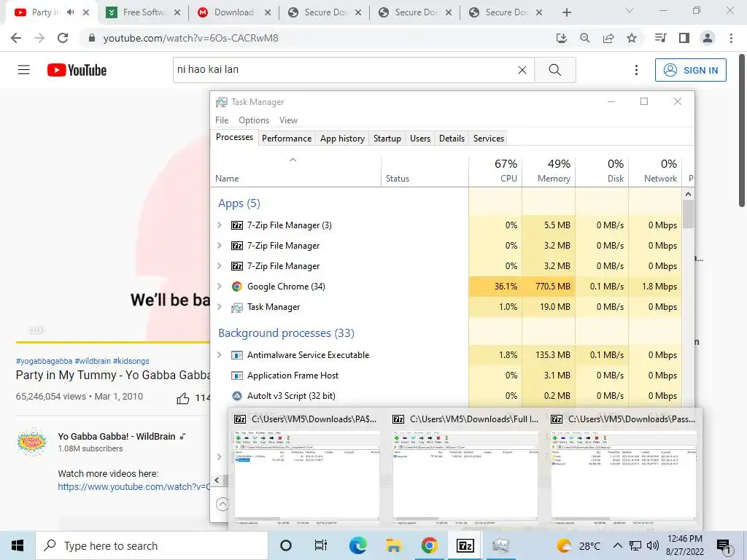Viewport: 747px width, 560px height.
Task: Open Chrome media control icon
Action: coord(661,38)
